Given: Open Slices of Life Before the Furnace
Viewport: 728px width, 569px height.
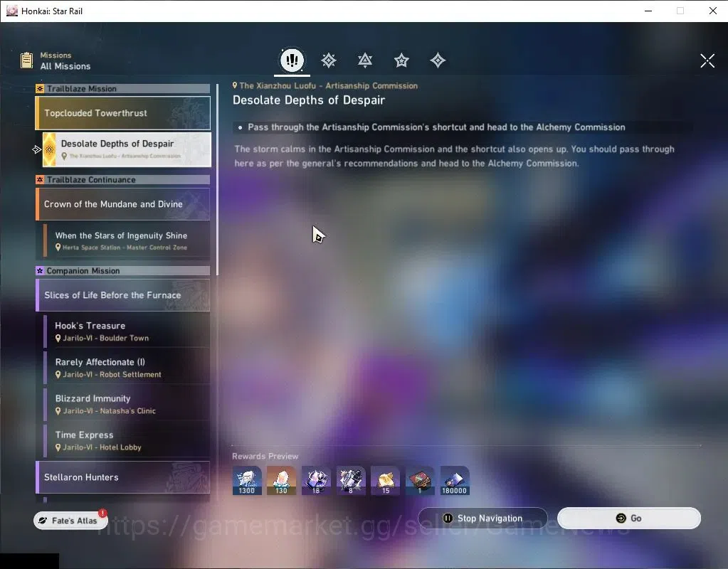Looking at the screenshot, I should pyautogui.click(x=122, y=294).
